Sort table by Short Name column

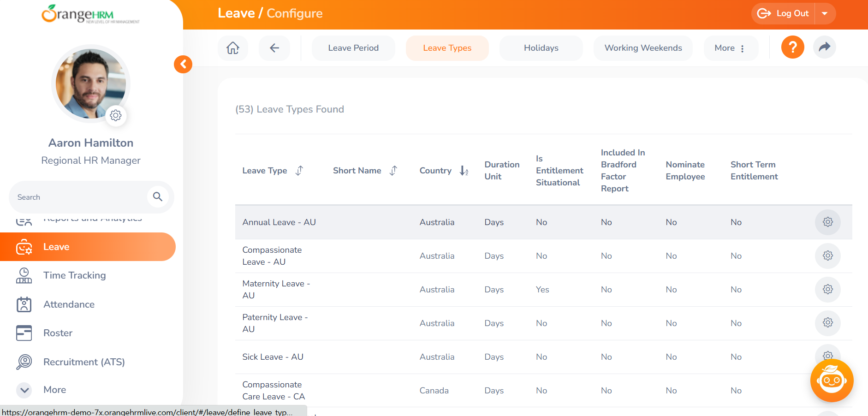[x=393, y=171]
